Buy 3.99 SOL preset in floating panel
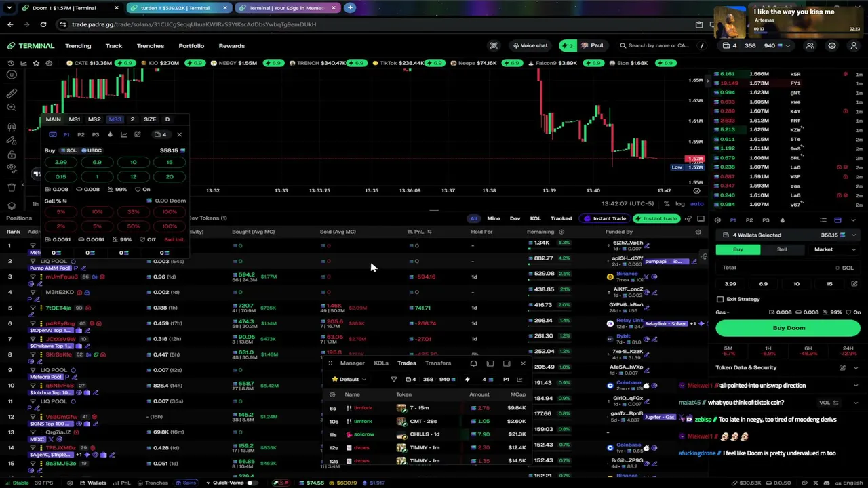 coord(61,163)
